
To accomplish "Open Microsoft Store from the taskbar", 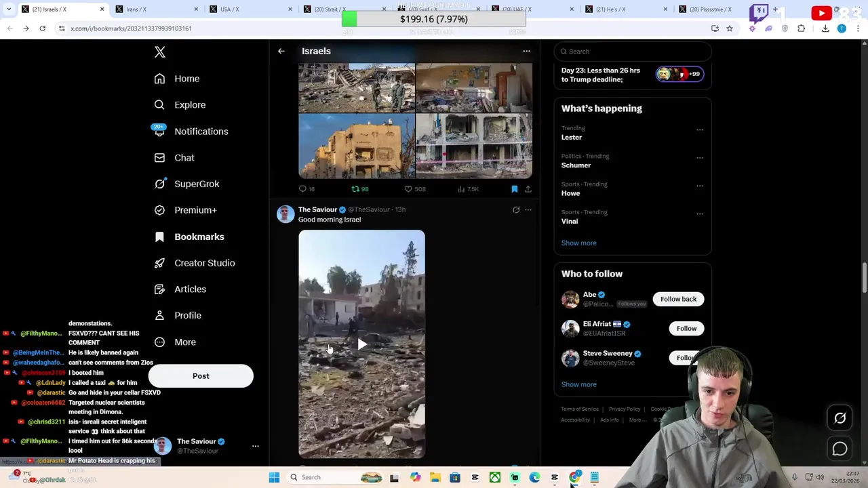I will (x=455, y=478).
